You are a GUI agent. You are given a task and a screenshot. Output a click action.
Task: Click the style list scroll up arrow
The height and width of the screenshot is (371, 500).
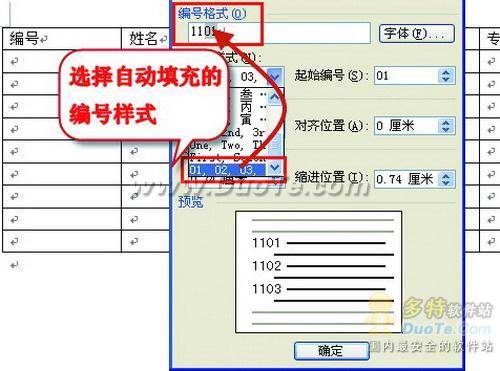pos(275,97)
